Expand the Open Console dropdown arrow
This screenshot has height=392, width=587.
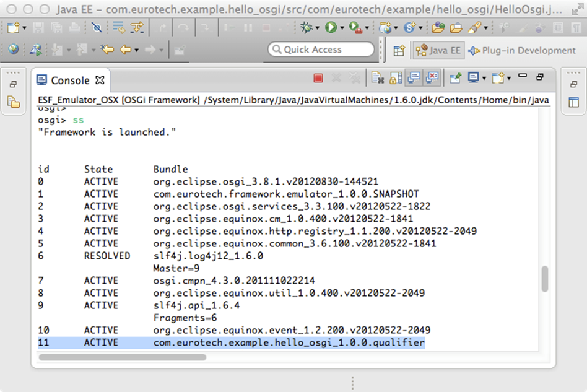click(509, 78)
